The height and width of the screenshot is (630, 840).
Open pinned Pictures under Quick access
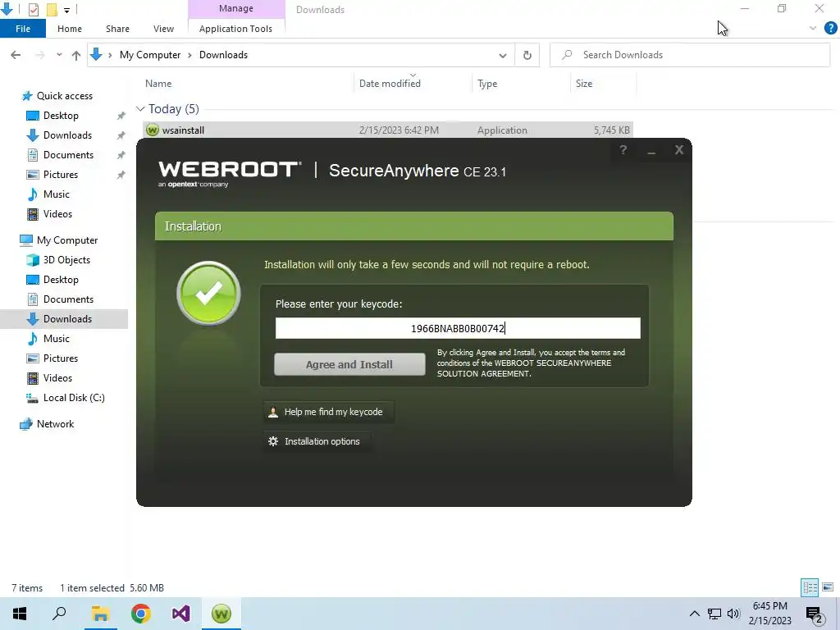pyautogui.click(x=61, y=175)
